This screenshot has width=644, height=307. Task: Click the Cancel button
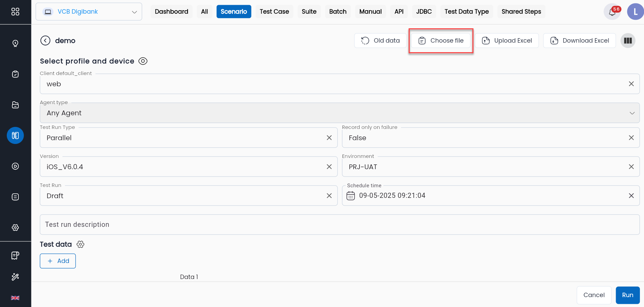[x=594, y=295]
